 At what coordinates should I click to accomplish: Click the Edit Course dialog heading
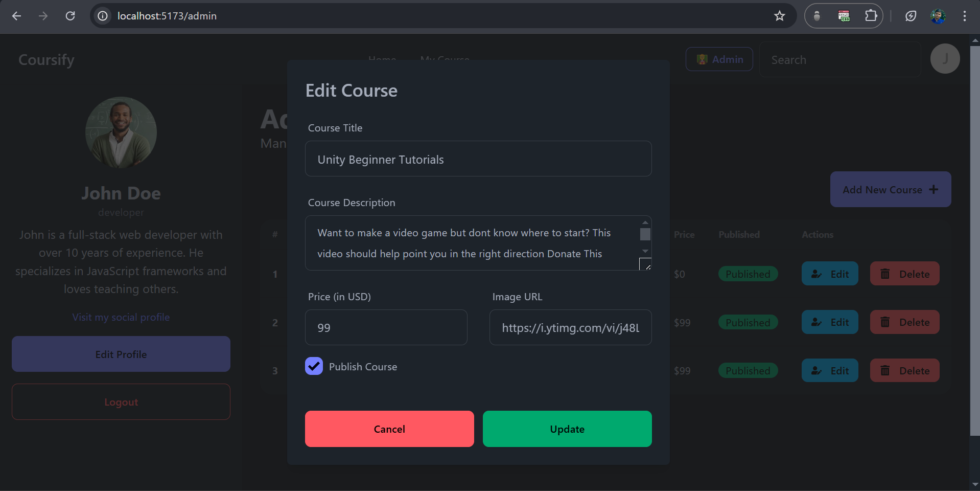[352, 91]
